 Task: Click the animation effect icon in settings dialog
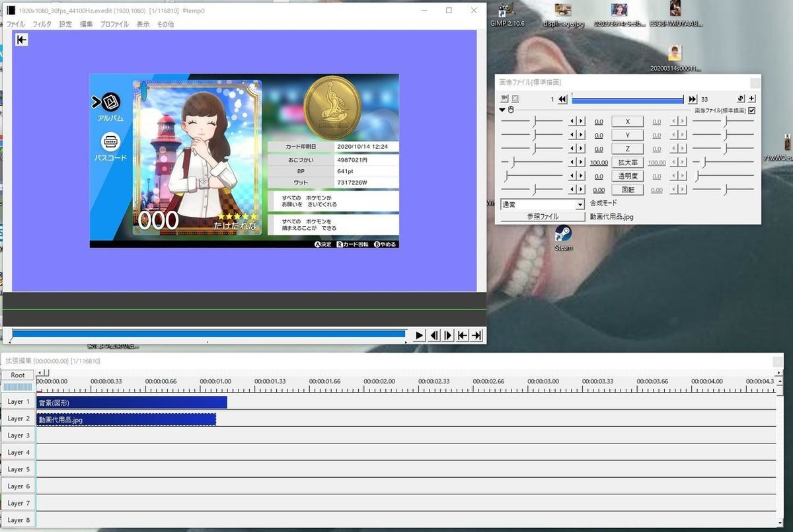[x=741, y=99]
